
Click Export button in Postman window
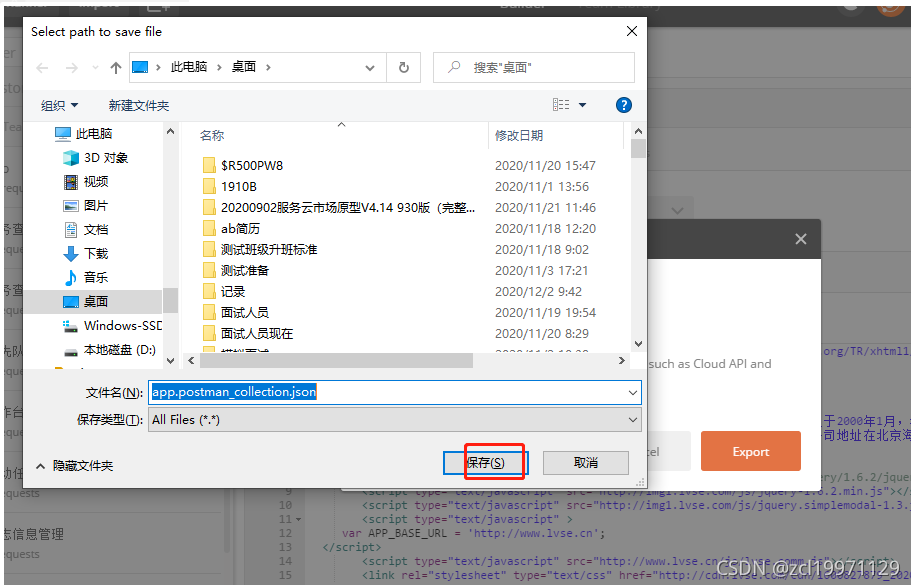coord(751,451)
